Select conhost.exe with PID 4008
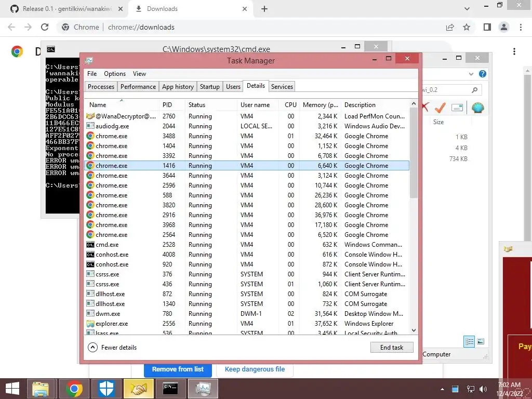This screenshot has height=399, width=532. (x=247, y=254)
